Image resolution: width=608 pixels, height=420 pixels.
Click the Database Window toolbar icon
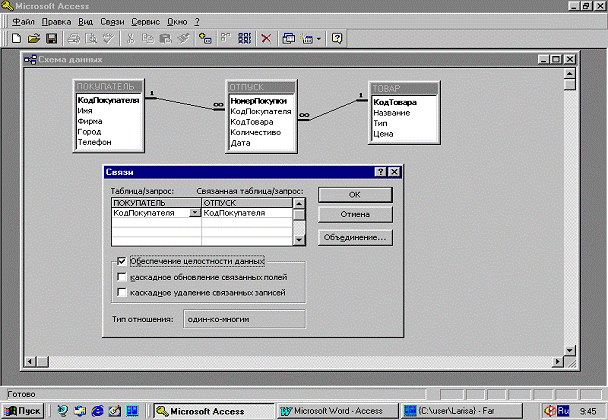coord(290,38)
